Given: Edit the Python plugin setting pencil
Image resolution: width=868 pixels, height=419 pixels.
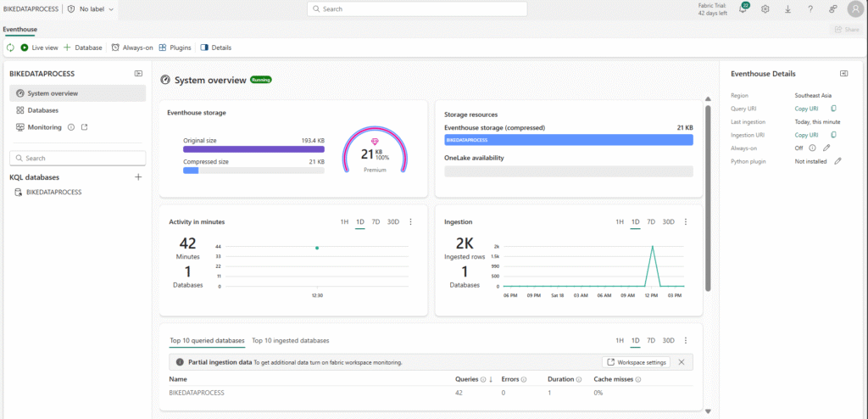Looking at the screenshot, I should (837, 160).
